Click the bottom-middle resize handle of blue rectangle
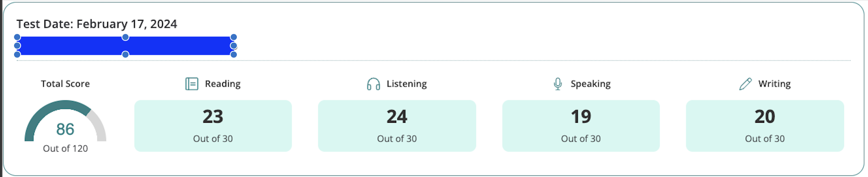The image size is (868, 177). 125,55
